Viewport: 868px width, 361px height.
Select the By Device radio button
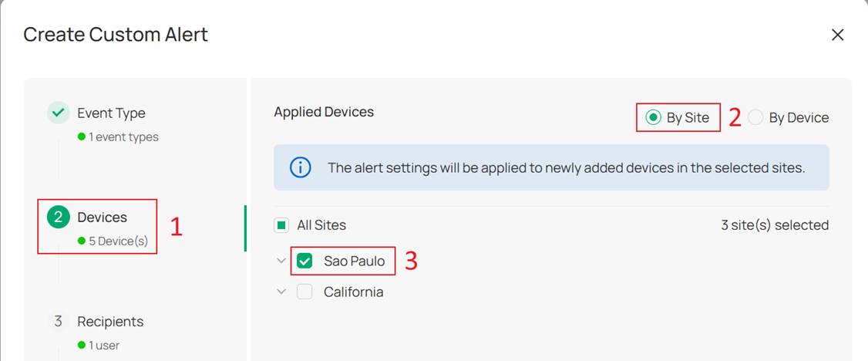(x=755, y=117)
